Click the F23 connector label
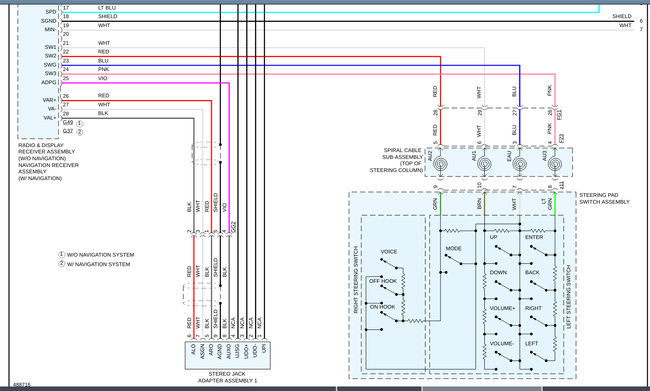 561,138
